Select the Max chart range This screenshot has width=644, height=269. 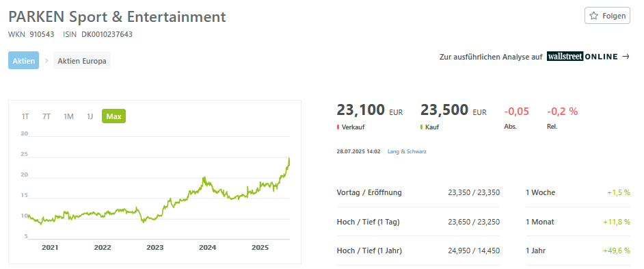point(113,116)
